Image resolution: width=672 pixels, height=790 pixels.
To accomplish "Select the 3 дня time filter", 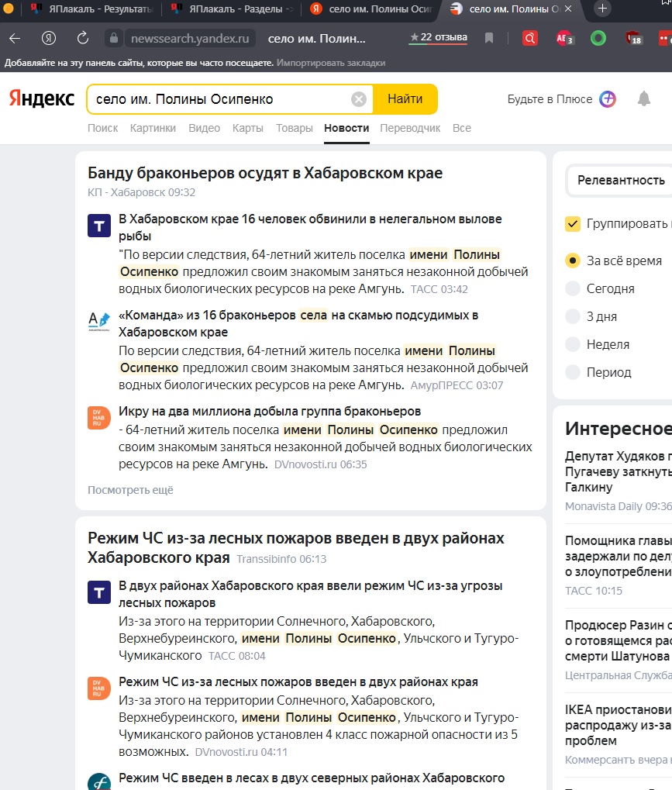I will pyautogui.click(x=573, y=316).
